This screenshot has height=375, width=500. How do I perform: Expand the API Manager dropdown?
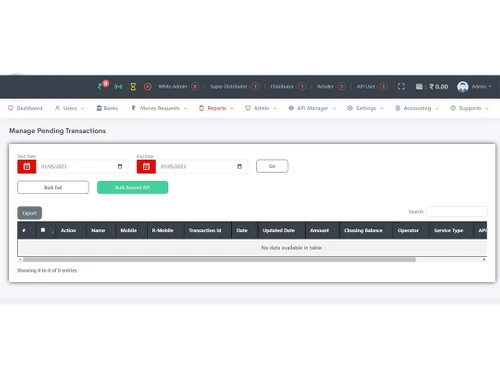pos(312,108)
